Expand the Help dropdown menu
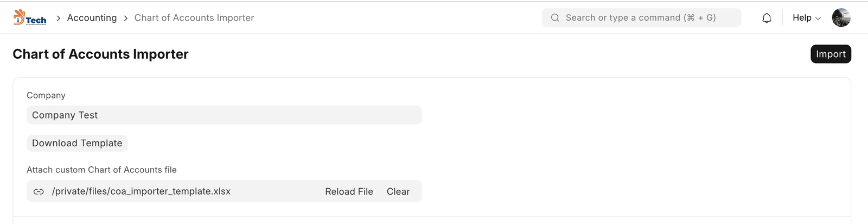Viewport: 868px width, 224px height. 802,18
